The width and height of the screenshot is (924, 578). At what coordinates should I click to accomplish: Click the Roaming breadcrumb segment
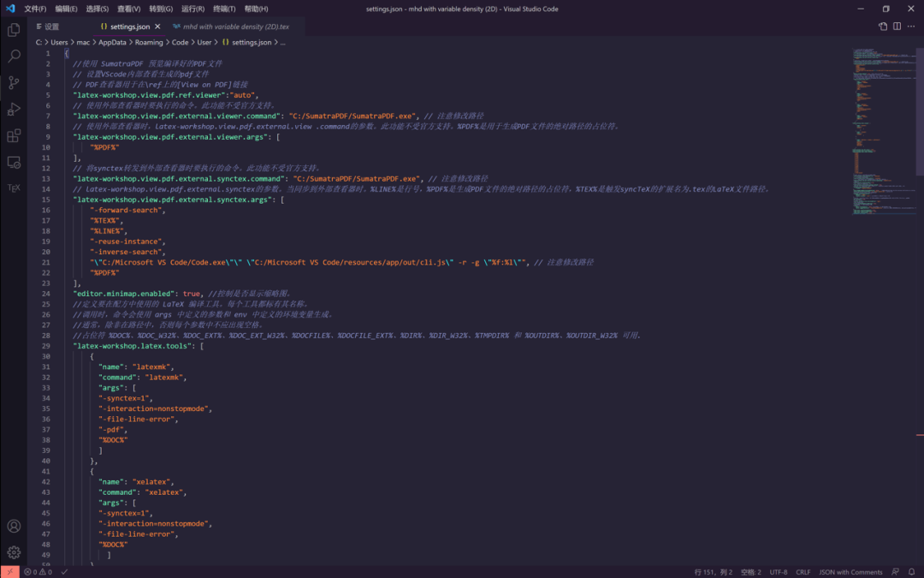[x=149, y=43]
